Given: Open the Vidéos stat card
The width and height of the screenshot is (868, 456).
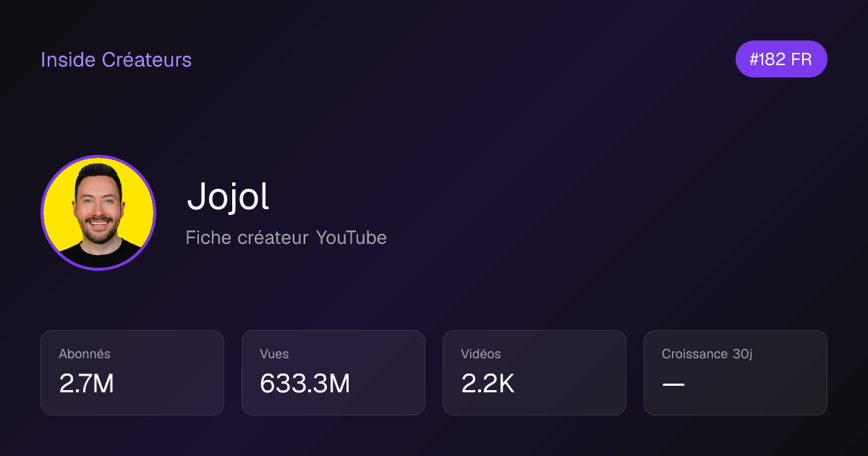Looking at the screenshot, I should [535, 373].
